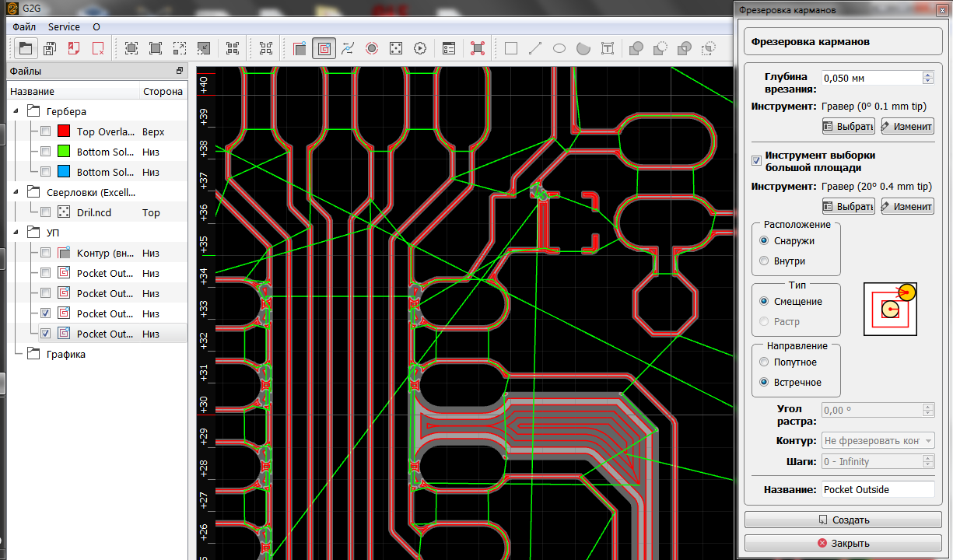Image resolution: width=953 pixels, height=560 pixels.
Task: Enable the Контур toolpath checkbox
Action: point(46,253)
